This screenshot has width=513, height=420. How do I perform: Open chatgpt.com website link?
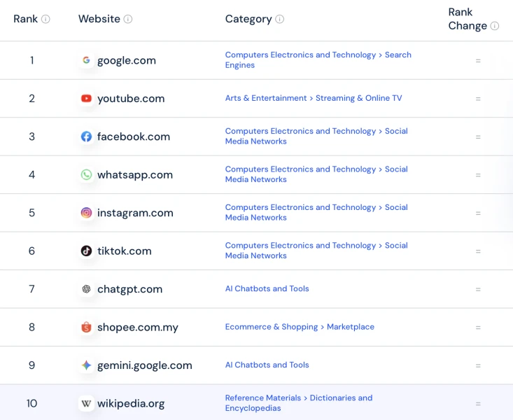tap(130, 289)
